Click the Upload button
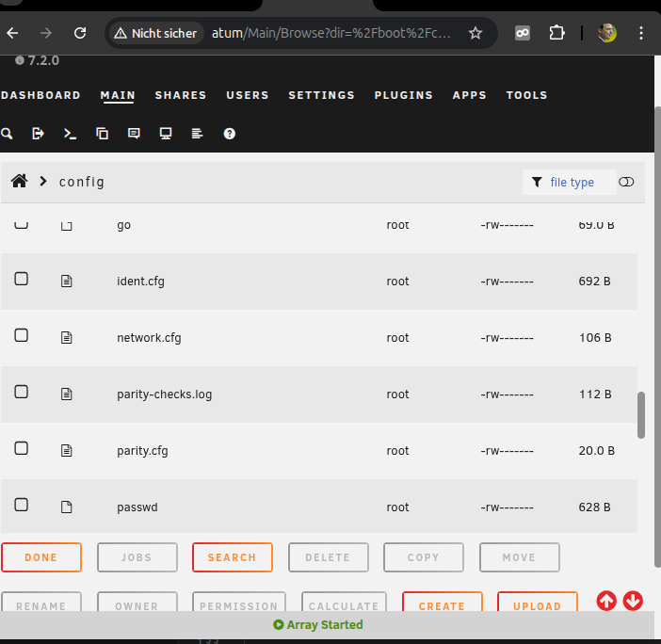 tap(538, 603)
